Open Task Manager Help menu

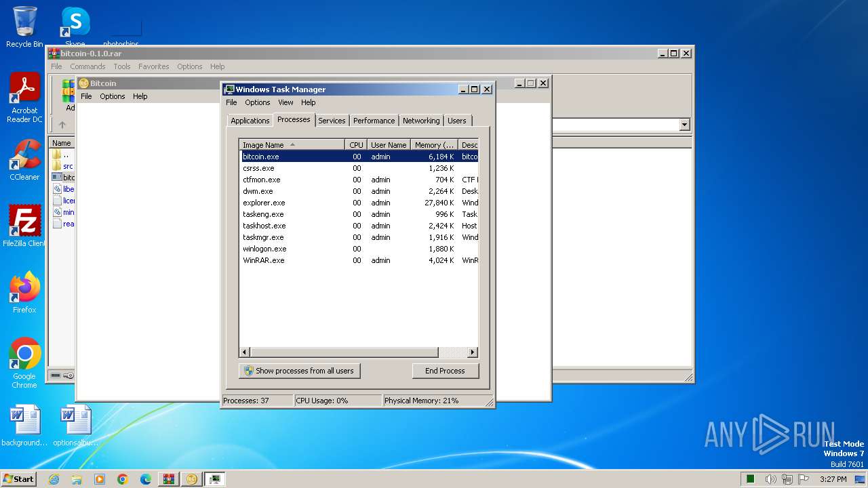(x=308, y=102)
